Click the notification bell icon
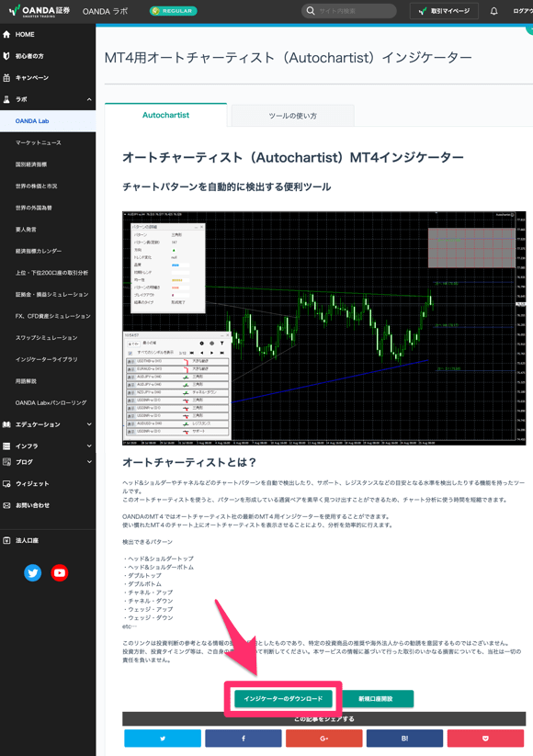Screen dimensions: 533x756 493,11
